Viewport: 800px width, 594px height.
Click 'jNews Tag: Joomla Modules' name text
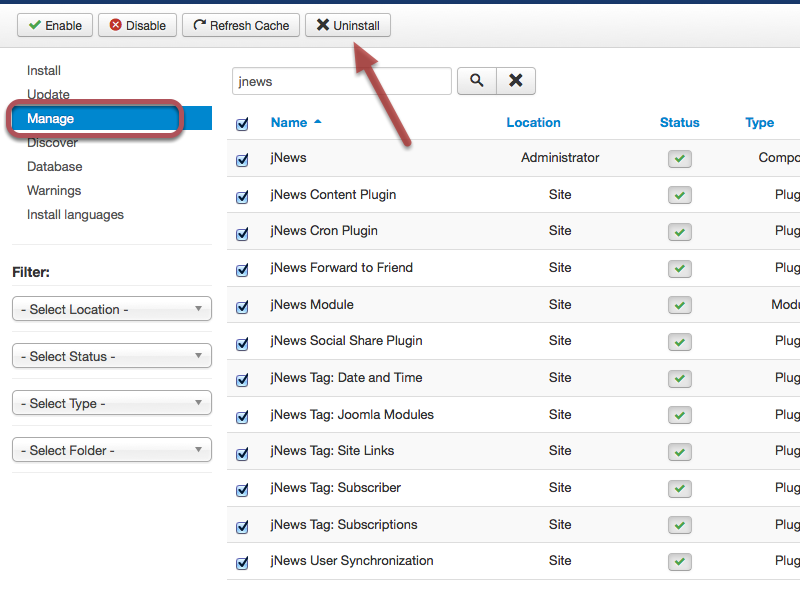[352, 414]
